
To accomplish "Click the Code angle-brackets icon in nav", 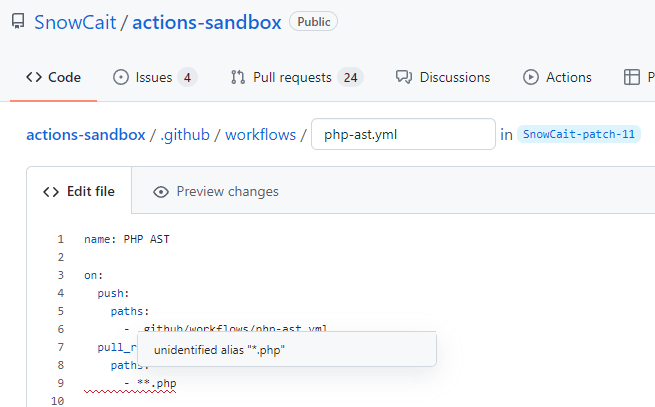I will pyautogui.click(x=34, y=77).
